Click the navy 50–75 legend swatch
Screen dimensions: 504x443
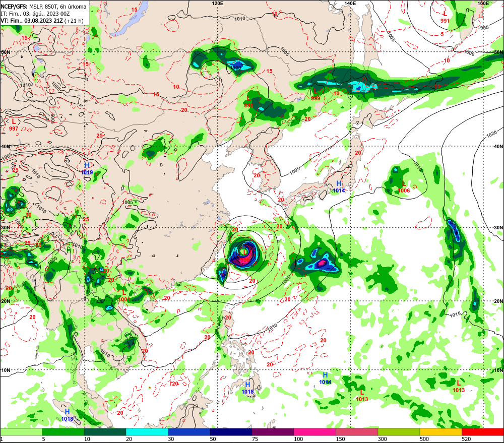click(231, 432)
